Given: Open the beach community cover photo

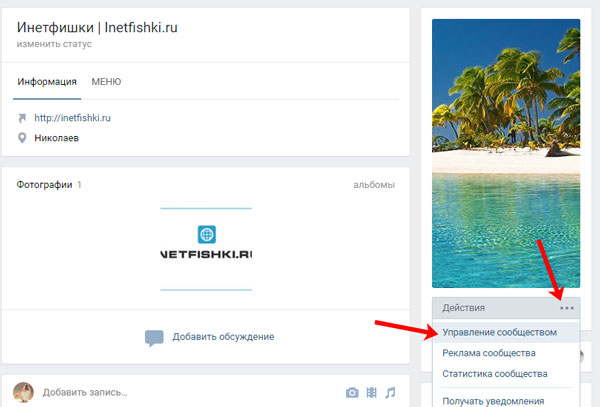Looking at the screenshot, I should coord(506,153).
